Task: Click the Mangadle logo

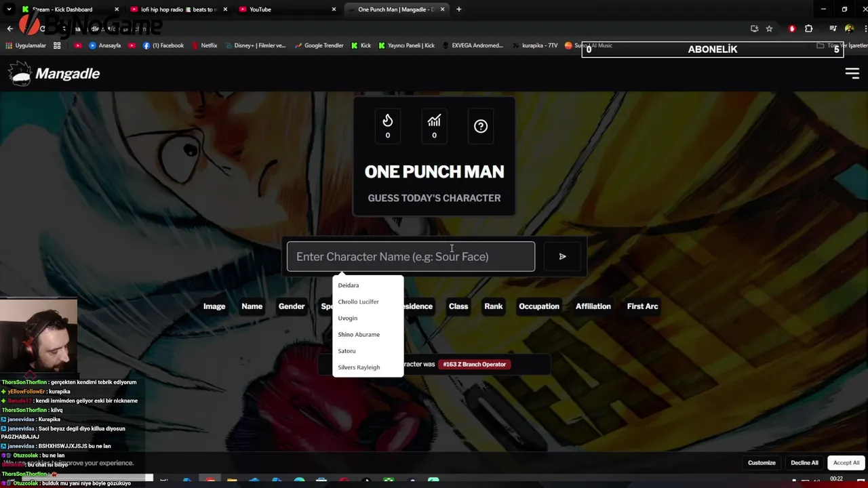Action: click(54, 74)
